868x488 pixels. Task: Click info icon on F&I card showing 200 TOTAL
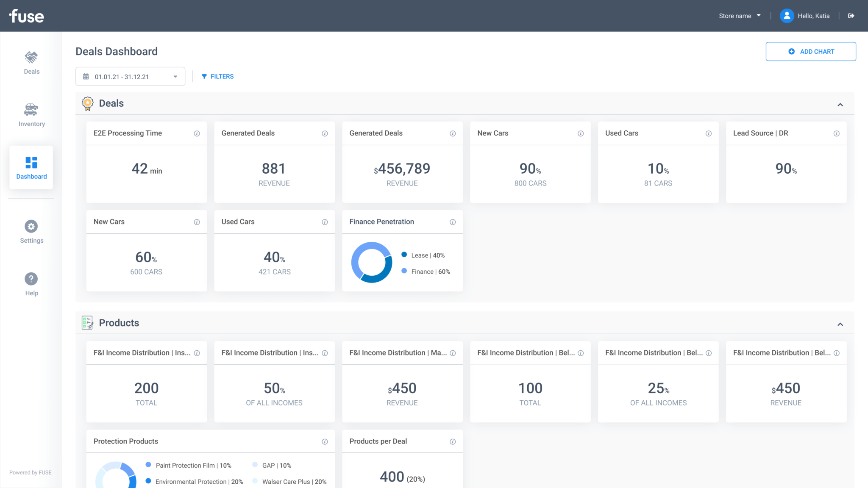[197, 353]
